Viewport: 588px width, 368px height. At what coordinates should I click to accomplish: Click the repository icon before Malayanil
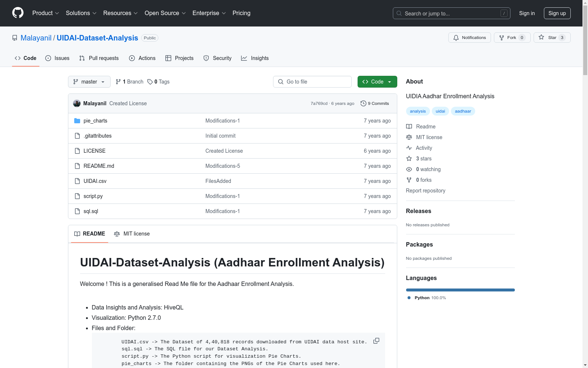[15, 38]
